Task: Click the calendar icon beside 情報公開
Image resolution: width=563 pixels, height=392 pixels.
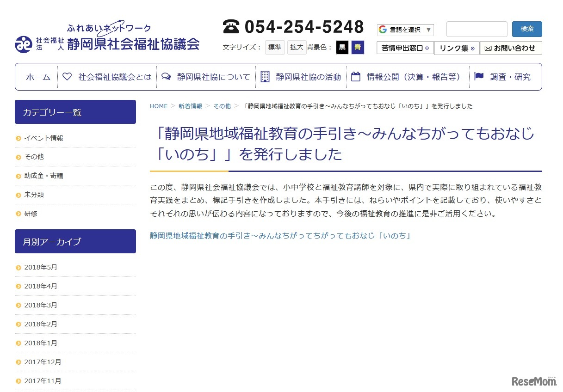Action: (x=355, y=77)
